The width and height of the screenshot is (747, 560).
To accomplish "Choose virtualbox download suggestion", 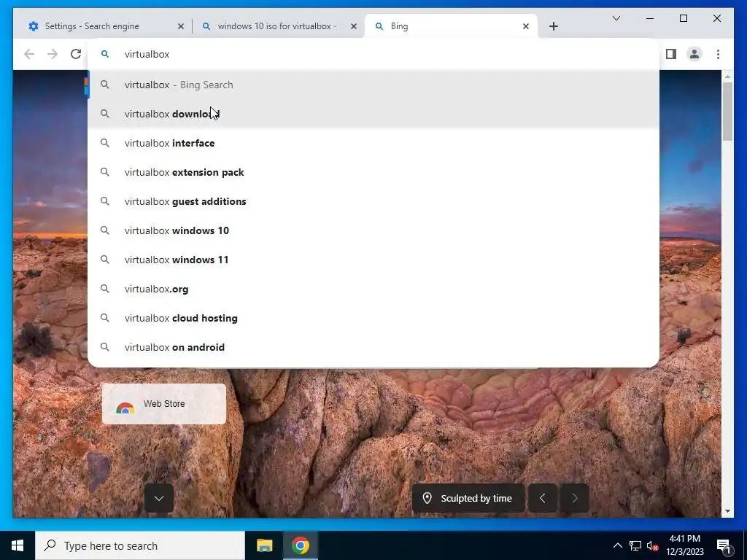I will (373, 114).
